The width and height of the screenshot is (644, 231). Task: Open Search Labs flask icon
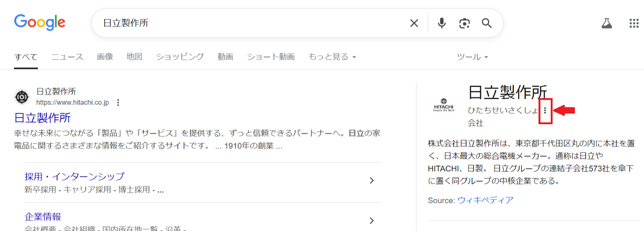tap(607, 23)
